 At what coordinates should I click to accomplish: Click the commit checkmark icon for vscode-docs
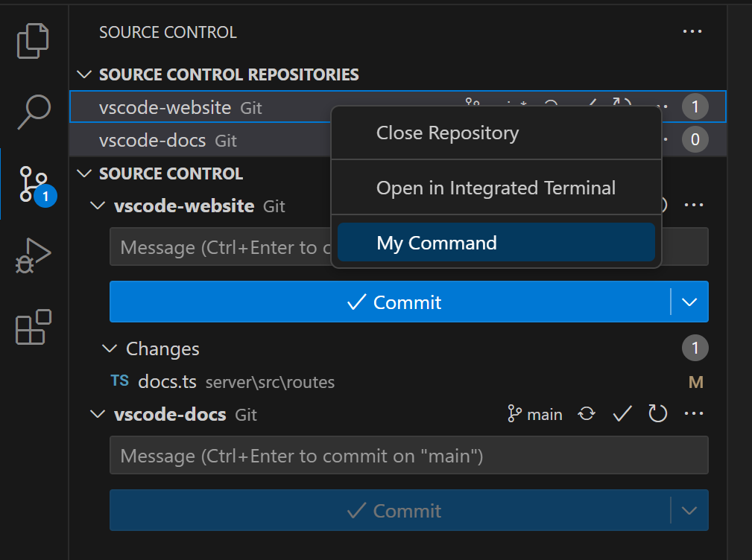coord(622,414)
